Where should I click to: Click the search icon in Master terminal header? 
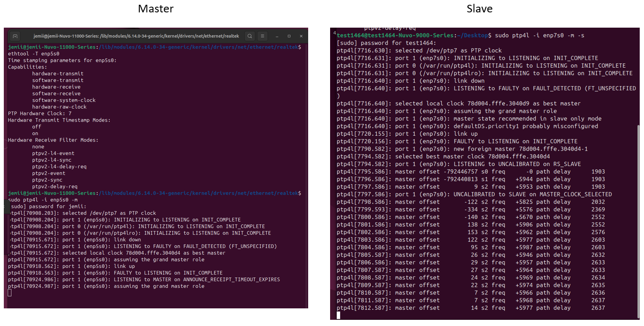click(249, 36)
